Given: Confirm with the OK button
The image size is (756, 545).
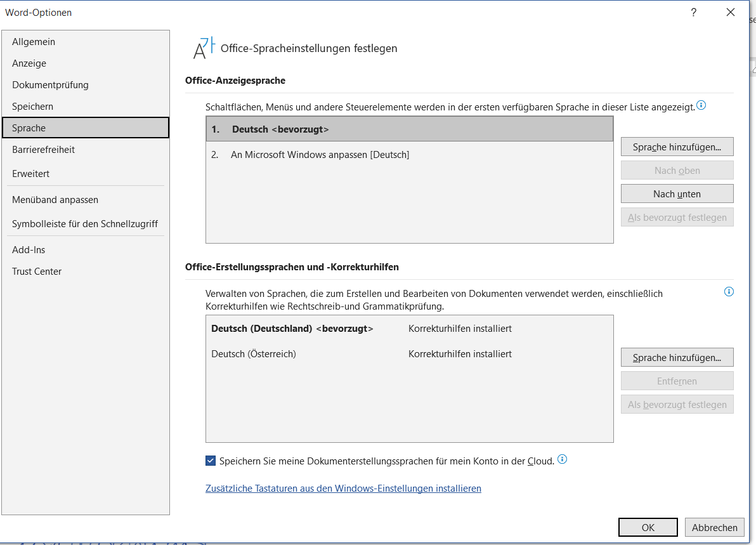Looking at the screenshot, I should click(x=648, y=527).
